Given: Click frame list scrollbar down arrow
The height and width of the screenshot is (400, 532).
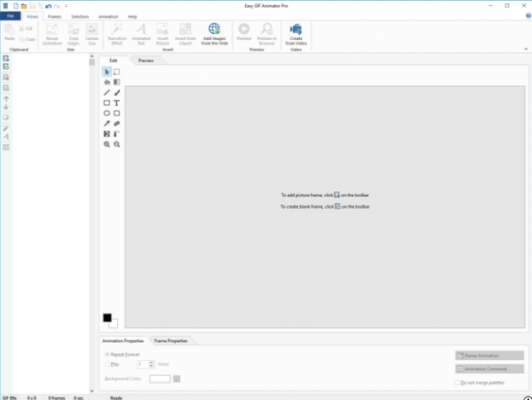Looking at the screenshot, I should pos(91,390).
